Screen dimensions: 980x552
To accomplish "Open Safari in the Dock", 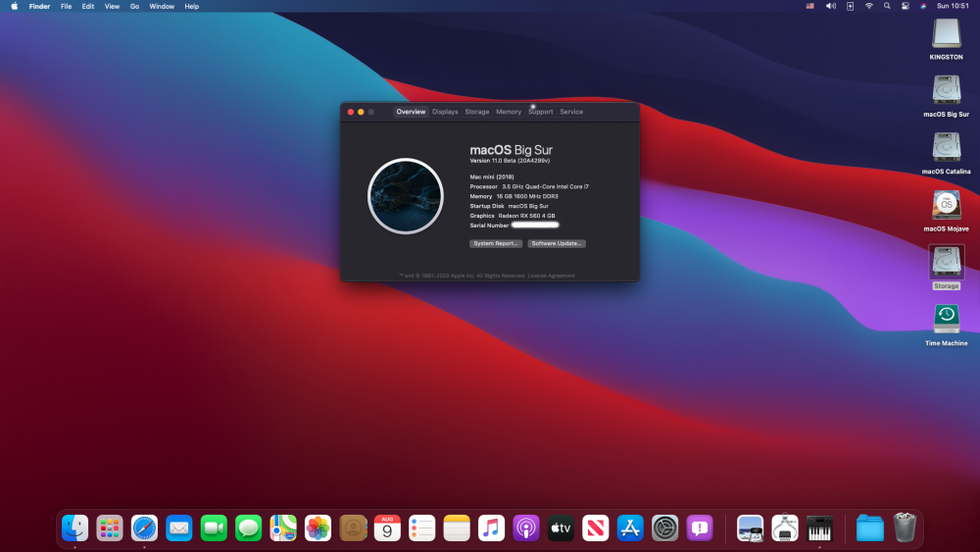I will click(x=144, y=528).
